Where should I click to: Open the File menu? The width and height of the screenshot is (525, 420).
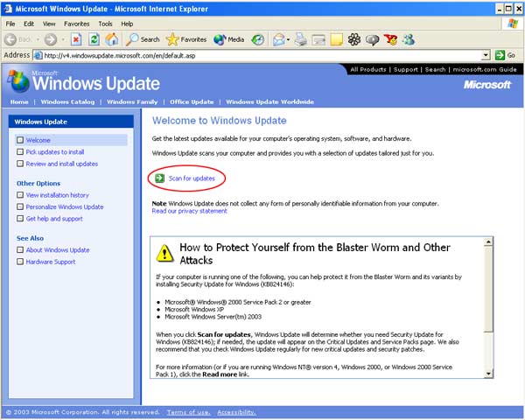point(10,24)
